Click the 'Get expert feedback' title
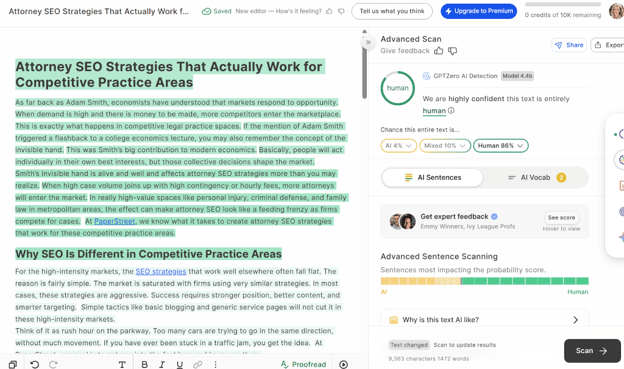This screenshot has width=624, height=369. (x=454, y=217)
